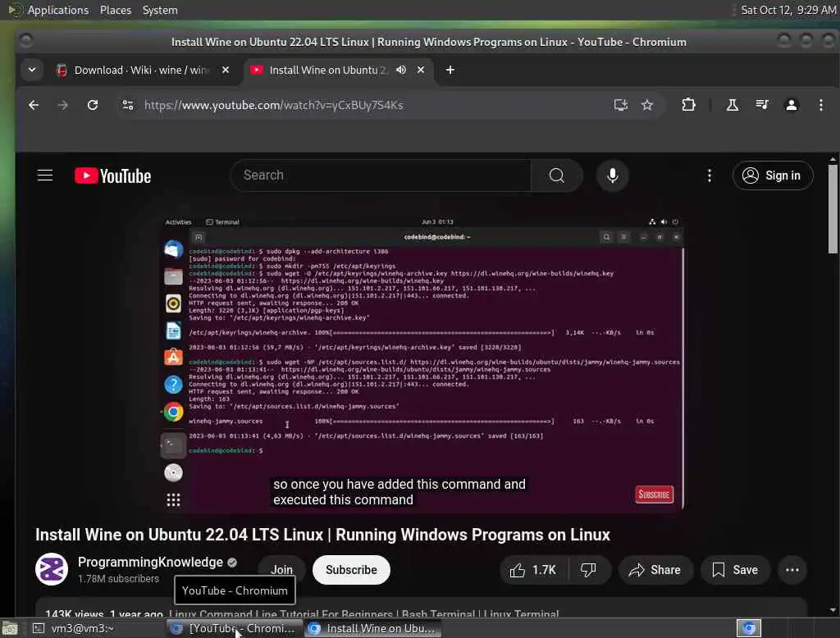
Task: Click the video player area
Action: [423, 364]
